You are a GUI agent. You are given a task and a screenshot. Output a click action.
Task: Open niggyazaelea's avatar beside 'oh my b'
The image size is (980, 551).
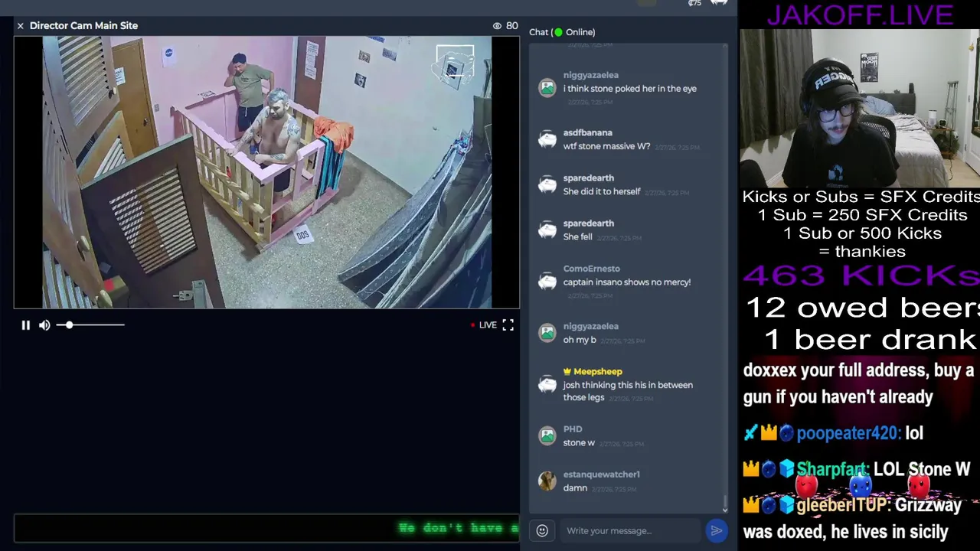click(547, 333)
